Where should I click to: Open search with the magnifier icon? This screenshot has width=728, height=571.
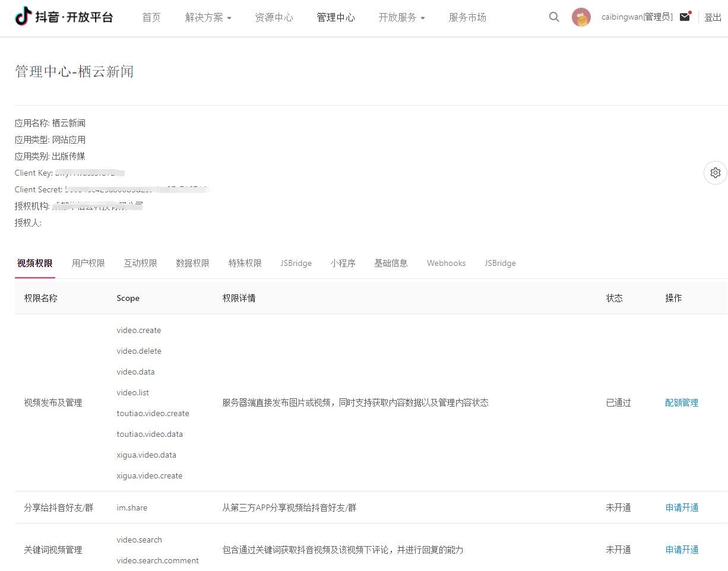(554, 17)
